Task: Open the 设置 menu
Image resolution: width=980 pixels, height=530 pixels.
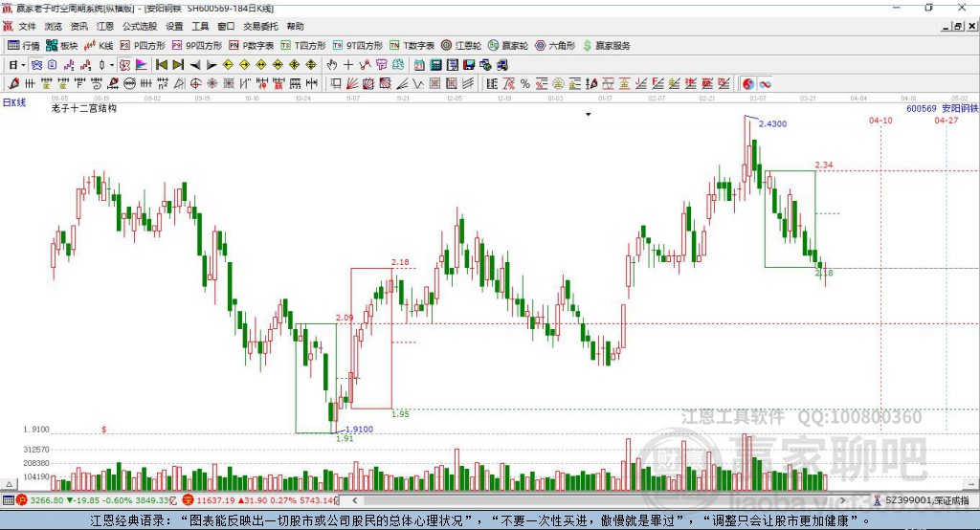Action: pos(174,26)
